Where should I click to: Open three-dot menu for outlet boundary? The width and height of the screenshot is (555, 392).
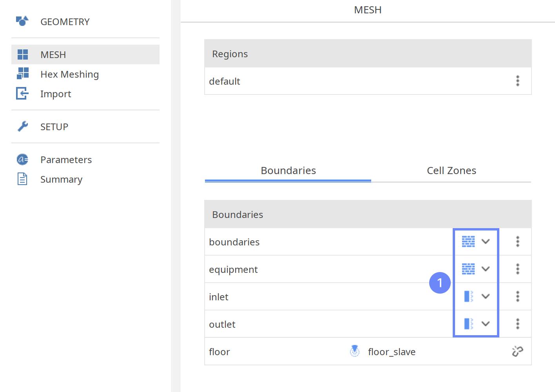click(517, 324)
